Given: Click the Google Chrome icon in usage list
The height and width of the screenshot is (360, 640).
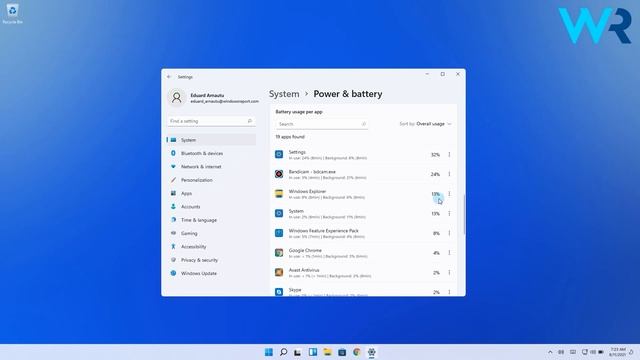Looking at the screenshot, I should click(279, 253).
